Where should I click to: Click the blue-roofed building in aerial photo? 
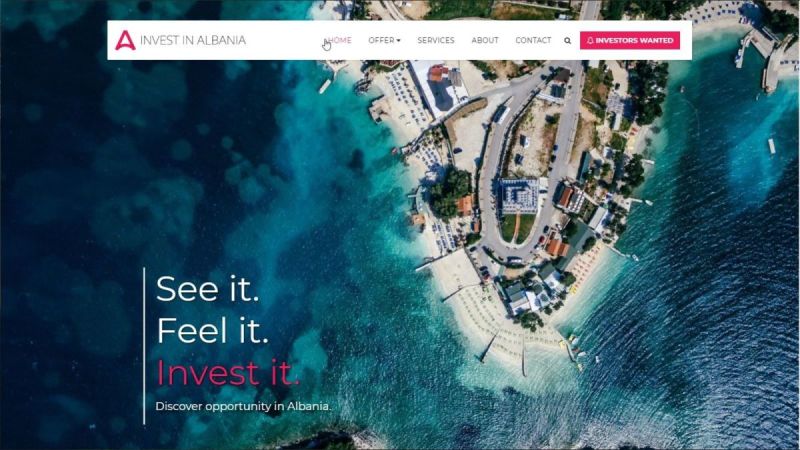tap(518, 196)
